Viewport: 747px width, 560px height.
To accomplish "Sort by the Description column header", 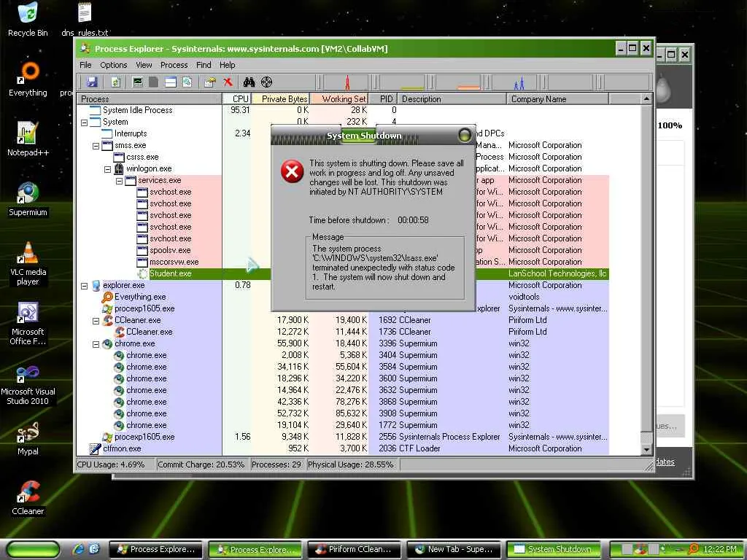I will pos(452,99).
